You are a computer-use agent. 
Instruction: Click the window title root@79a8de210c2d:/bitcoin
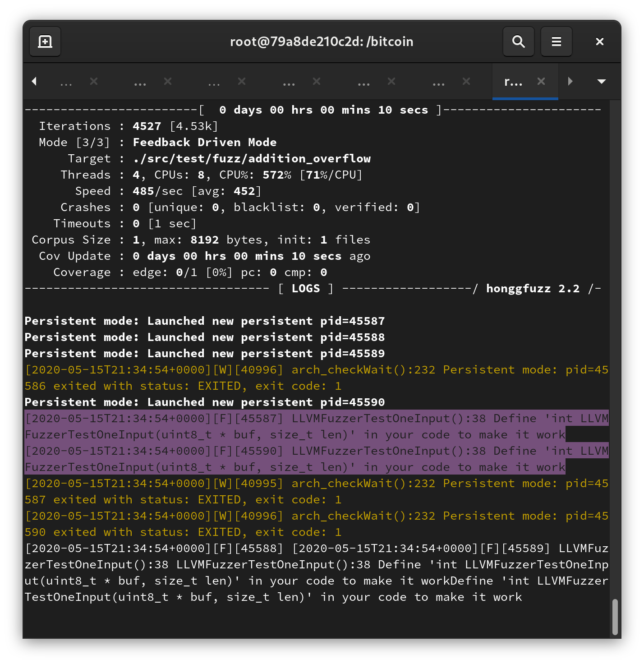[x=322, y=41]
